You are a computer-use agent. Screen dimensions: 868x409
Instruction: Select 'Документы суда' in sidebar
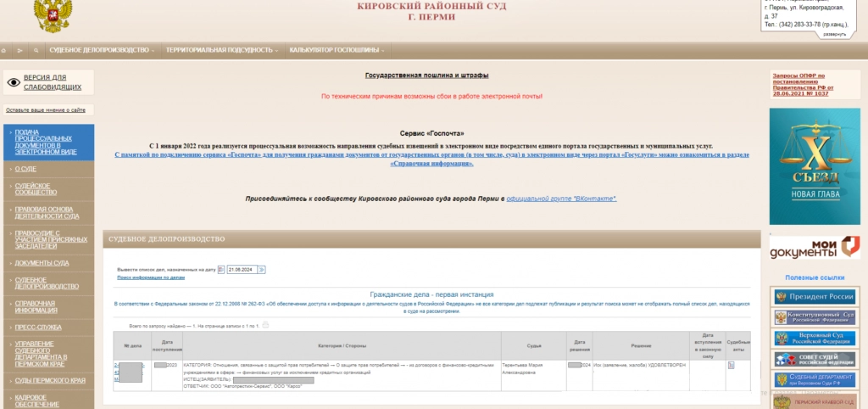click(48, 263)
